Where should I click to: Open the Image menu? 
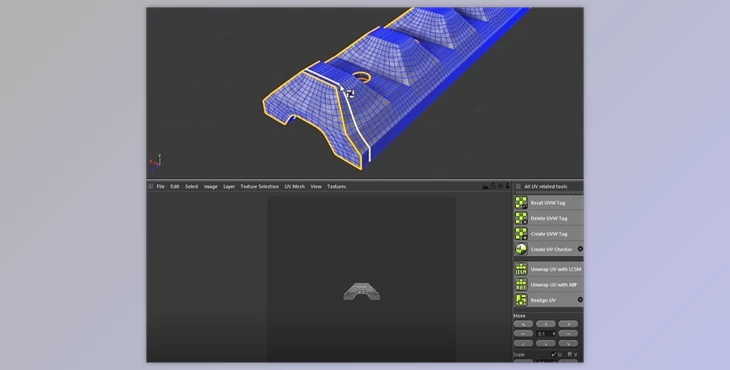pyautogui.click(x=210, y=186)
